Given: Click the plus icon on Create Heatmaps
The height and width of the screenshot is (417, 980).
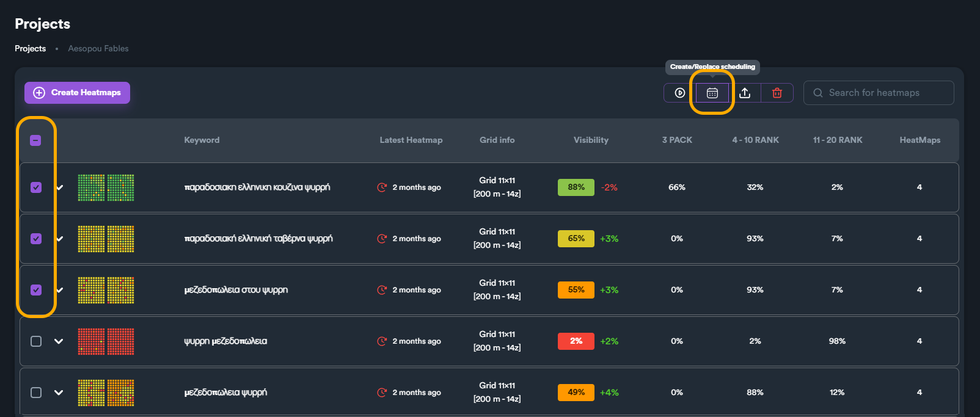Looking at the screenshot, I should point(39,93).
